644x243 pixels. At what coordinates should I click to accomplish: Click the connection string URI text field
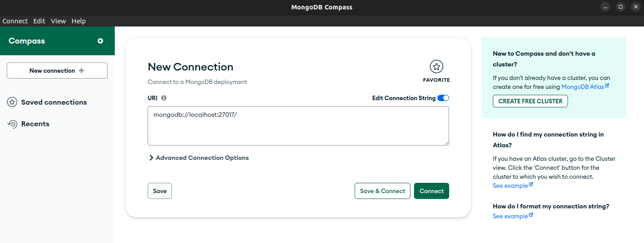pyautogui.click(x=298, y=126)
